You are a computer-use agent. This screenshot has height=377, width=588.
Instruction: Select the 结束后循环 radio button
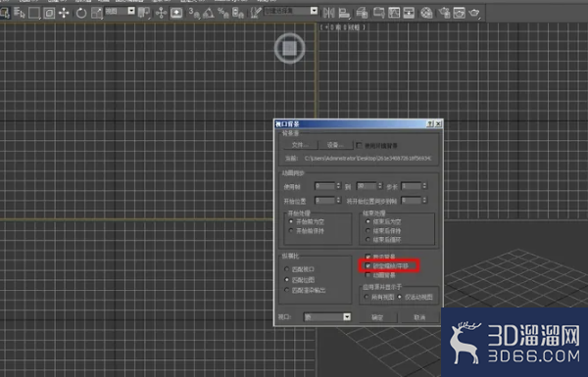coord(367,239)
